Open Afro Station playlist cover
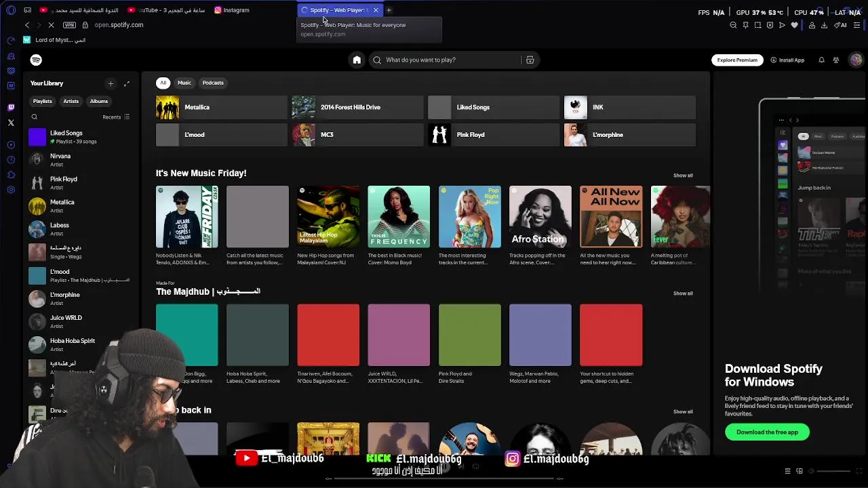Viewport: 868px width, 488px height. click(540, 217)
